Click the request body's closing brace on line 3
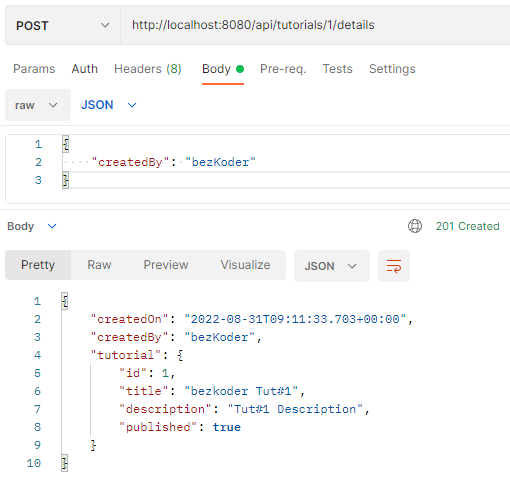This screenshot has width=510, height=480. (x=66, y=180)
